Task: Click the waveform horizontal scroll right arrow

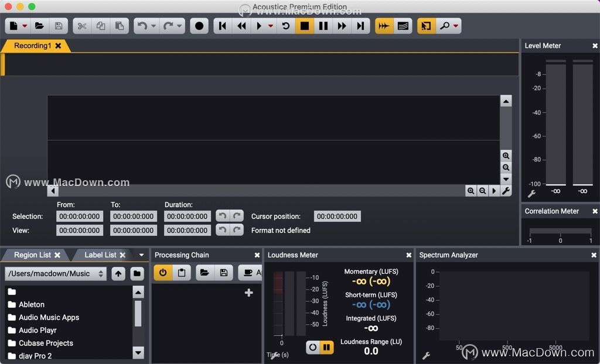Action: pyautogui.click(x=494, y=191)
